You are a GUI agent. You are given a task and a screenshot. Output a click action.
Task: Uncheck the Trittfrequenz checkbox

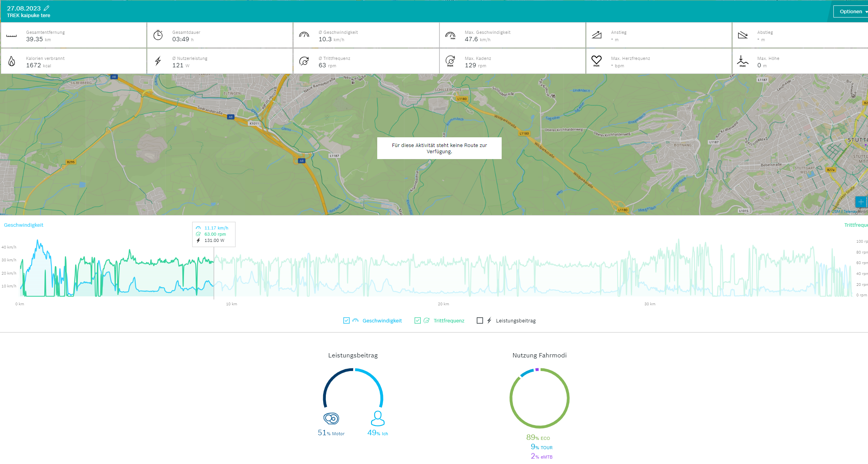[418, 320]
